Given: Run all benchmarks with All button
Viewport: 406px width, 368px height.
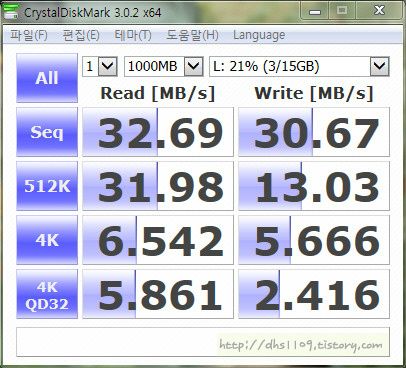Looking at the screenshot, I should (x=47, y=78).
